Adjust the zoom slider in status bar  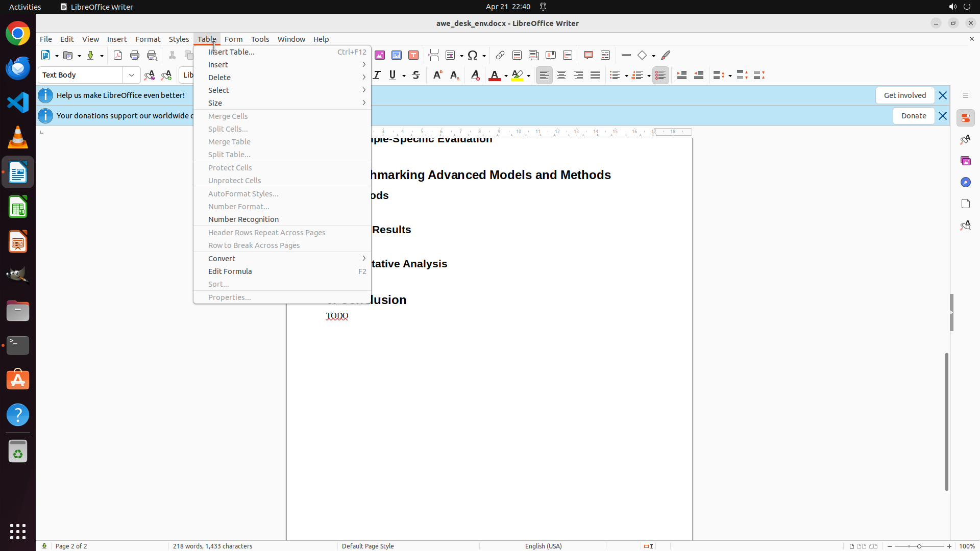919,546
